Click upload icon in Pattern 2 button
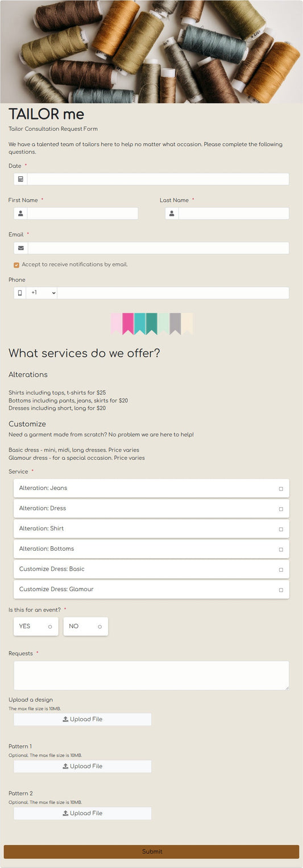Screen dimensions: 303x868 pyautogui.click(x=65, y=813)
